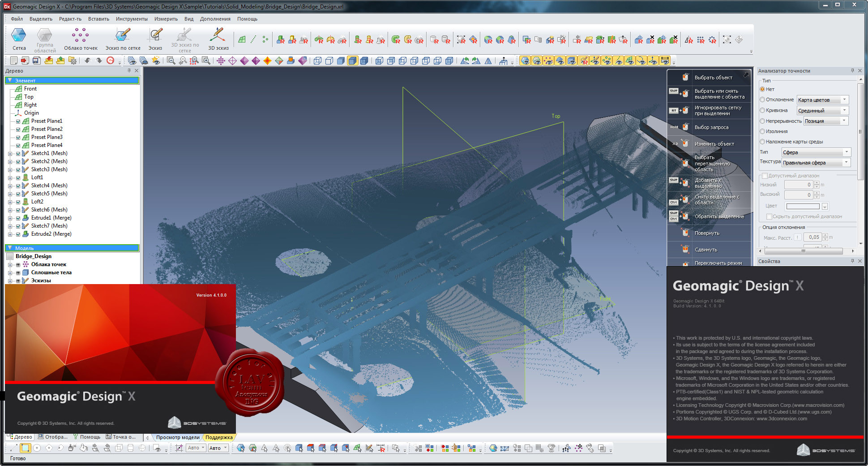This screenshot has height=466, width=868.
Task: Increase the Низкий value with stepper
Action: [x=817, y=183]
